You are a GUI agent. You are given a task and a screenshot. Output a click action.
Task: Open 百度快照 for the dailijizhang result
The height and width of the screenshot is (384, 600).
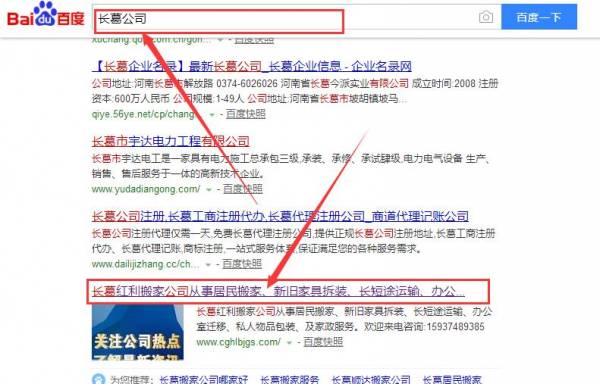pyautogui.click(x=242, y=264)
